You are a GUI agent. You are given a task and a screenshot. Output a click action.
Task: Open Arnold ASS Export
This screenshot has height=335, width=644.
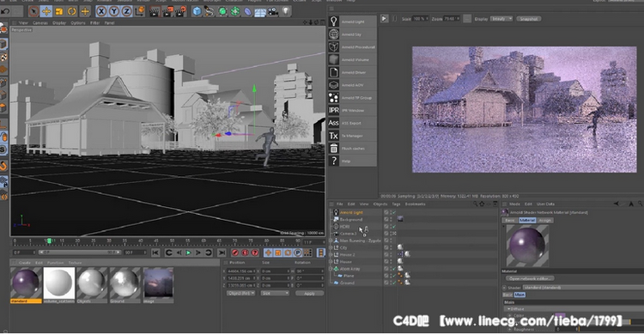[x=352, y=123]
